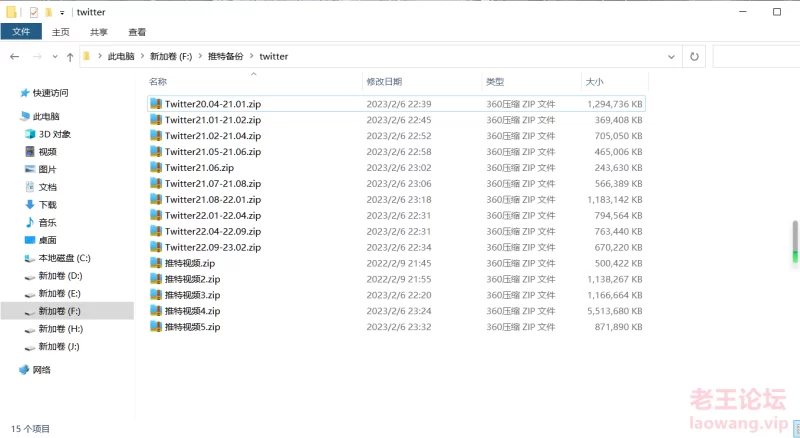Select Twitter21.07-21.08.zip file icon

(x=156, y=183)
